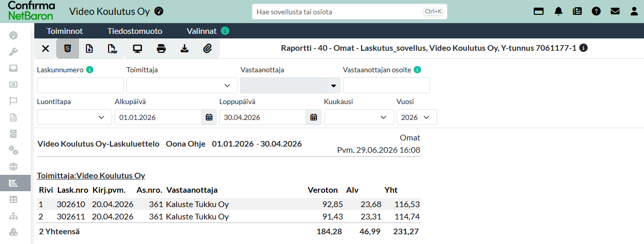644x244 pixels.
Task: Show info icon beside report title
Action: point(583,48)
